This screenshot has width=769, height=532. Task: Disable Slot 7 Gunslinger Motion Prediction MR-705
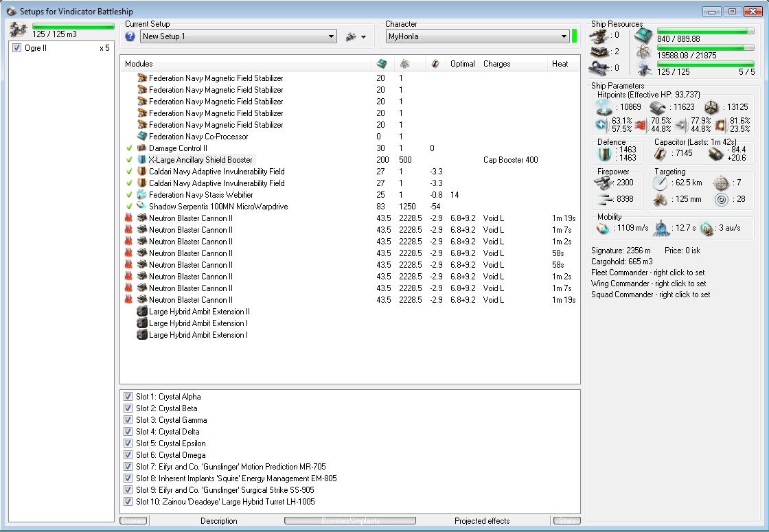click(128, 466)
